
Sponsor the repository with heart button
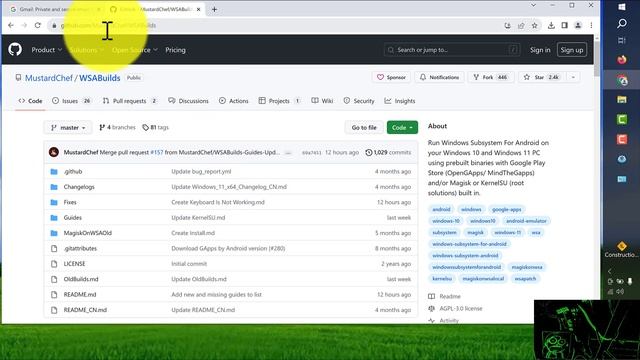pos(391,77)
